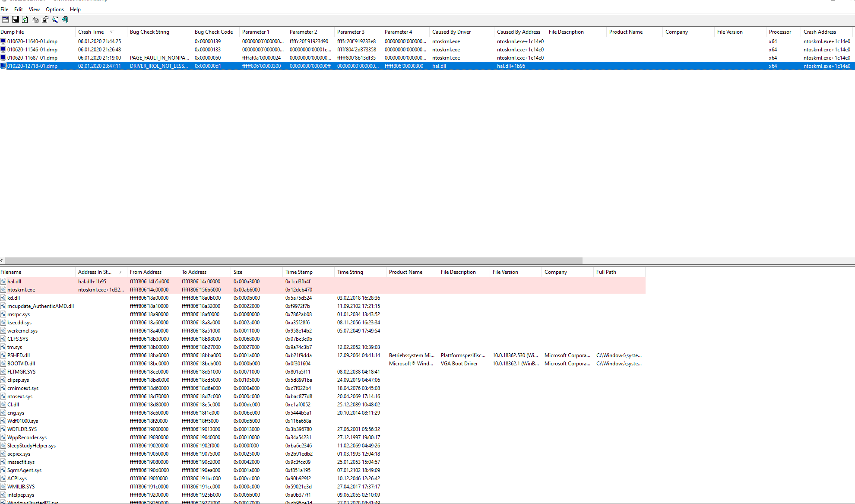Click the Save floppy disk icon
This screenshot has height=504, width=855.
(15, 19)
